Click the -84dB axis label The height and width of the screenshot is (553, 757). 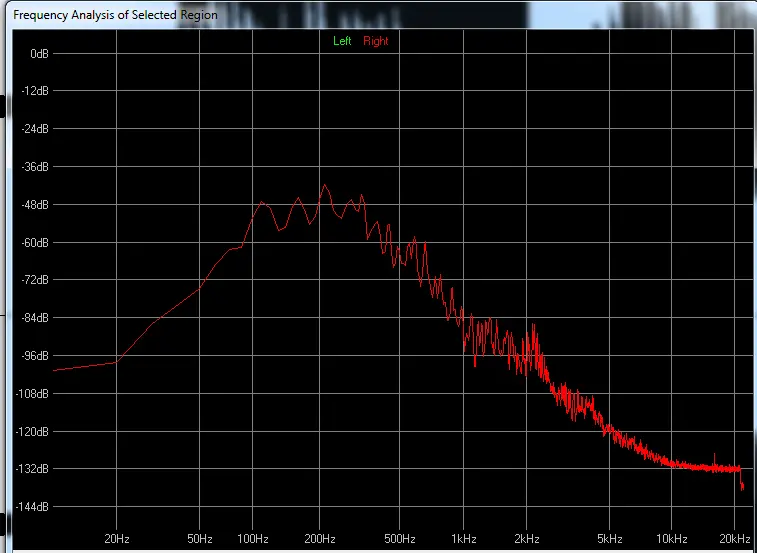click(x=35, y=318)
